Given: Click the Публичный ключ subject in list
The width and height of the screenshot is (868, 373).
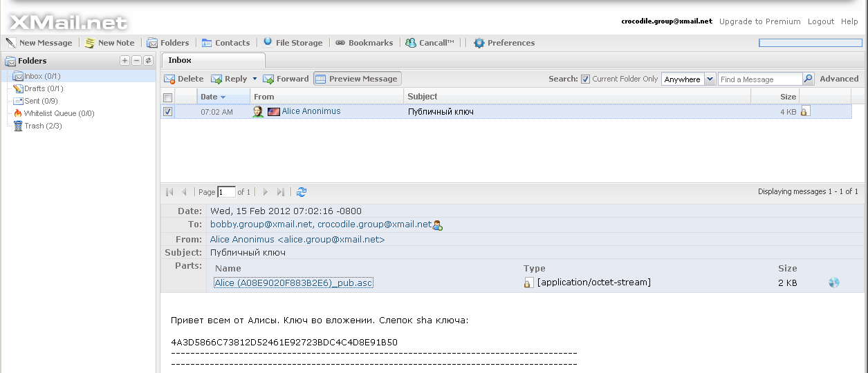Looking at the screenshot, I should click(x=441, y=111).
